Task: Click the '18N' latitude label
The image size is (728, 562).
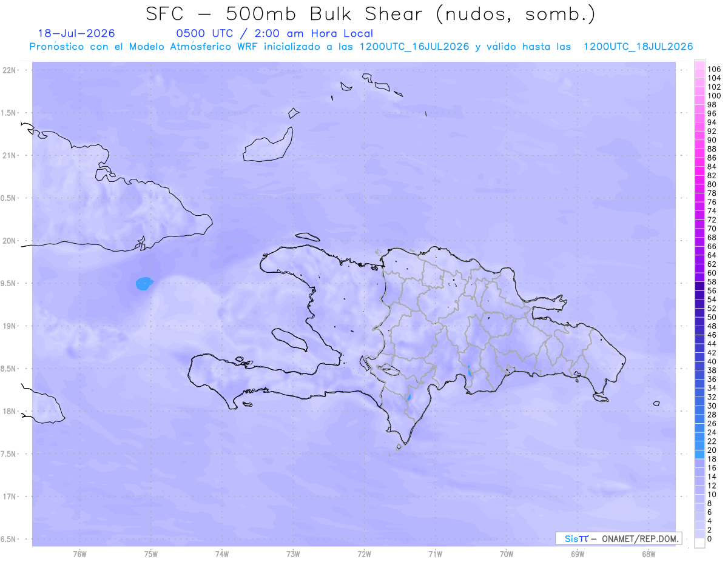Action: (10, 411)
